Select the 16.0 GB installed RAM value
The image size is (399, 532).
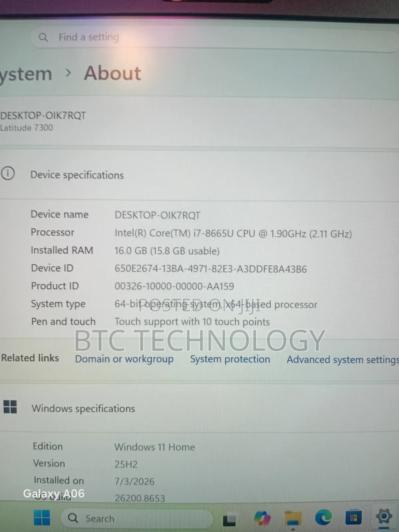(167, 251)
